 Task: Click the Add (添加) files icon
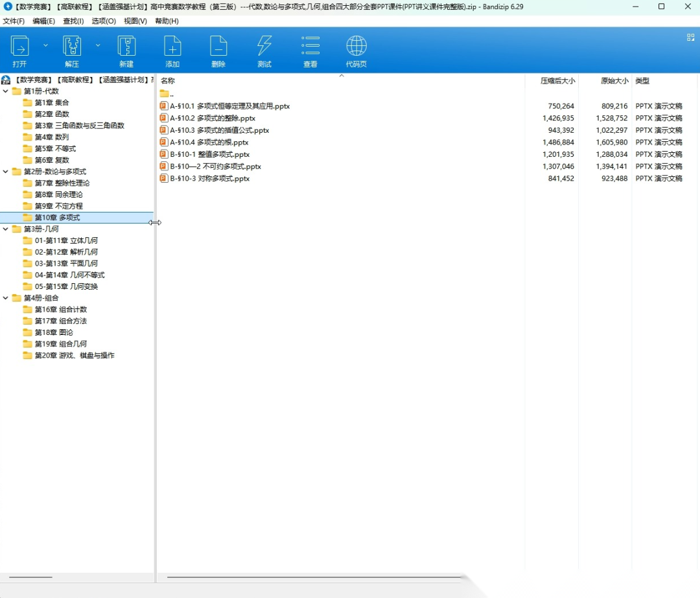pyautogui.click(x=172, y=47)
